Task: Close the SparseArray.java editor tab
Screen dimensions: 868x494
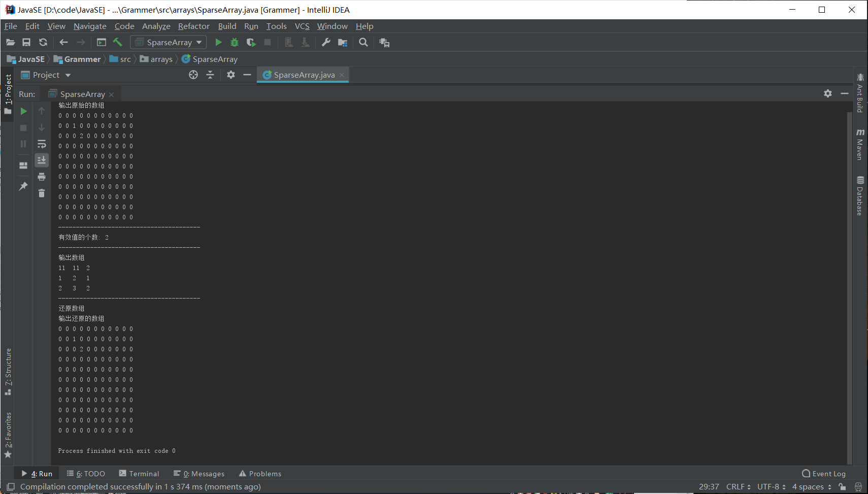Action: point(342,75)
